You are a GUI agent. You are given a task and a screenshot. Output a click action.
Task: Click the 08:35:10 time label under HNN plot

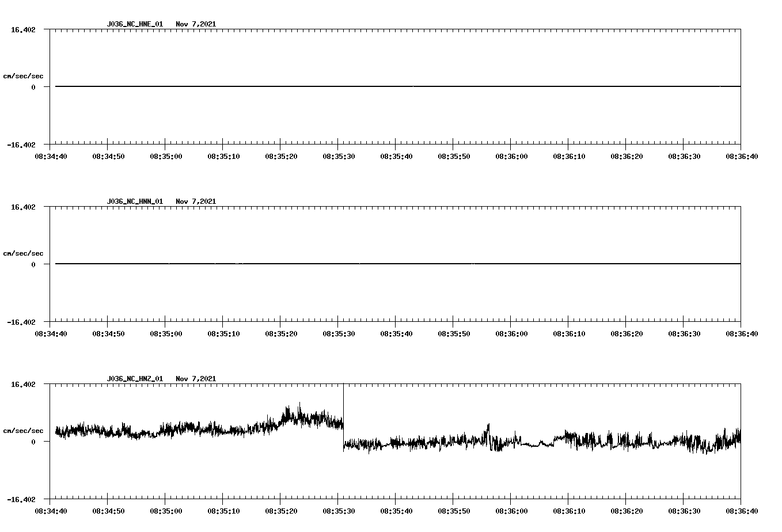click(223, 334)
